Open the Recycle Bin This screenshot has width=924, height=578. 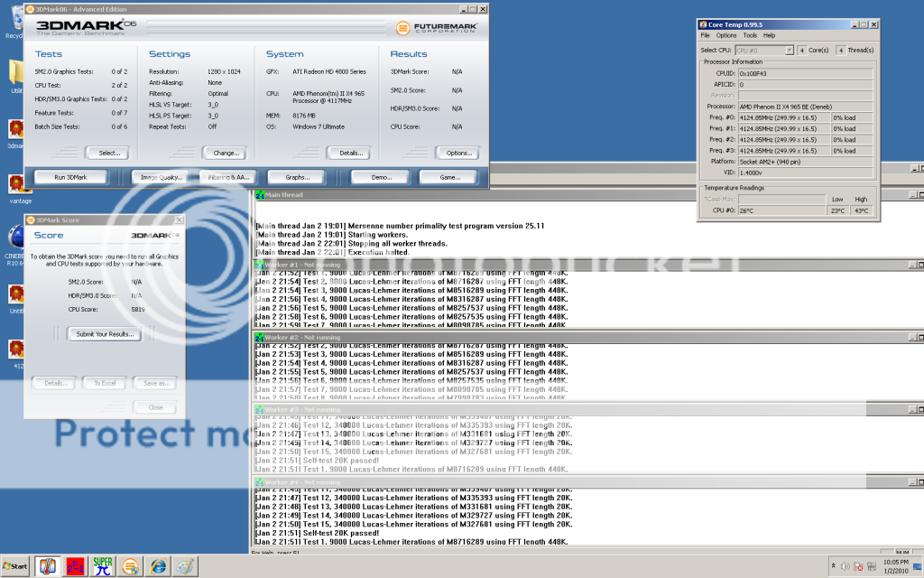18,16
